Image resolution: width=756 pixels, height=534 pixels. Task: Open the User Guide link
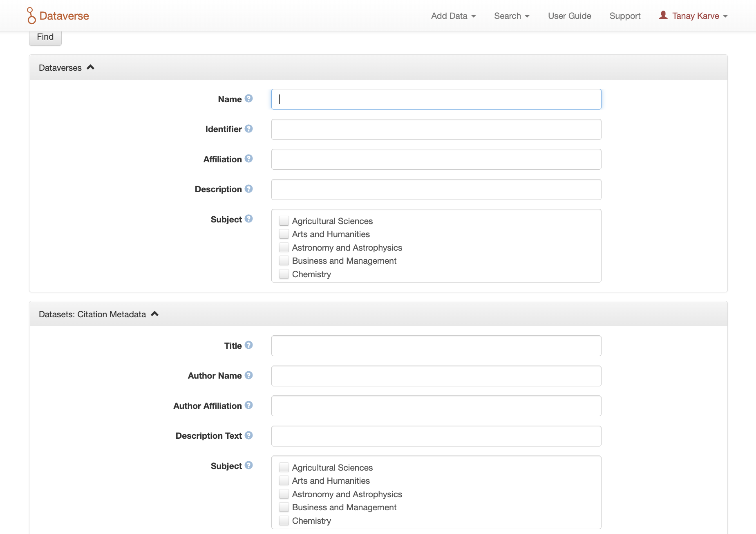[569, 16]
